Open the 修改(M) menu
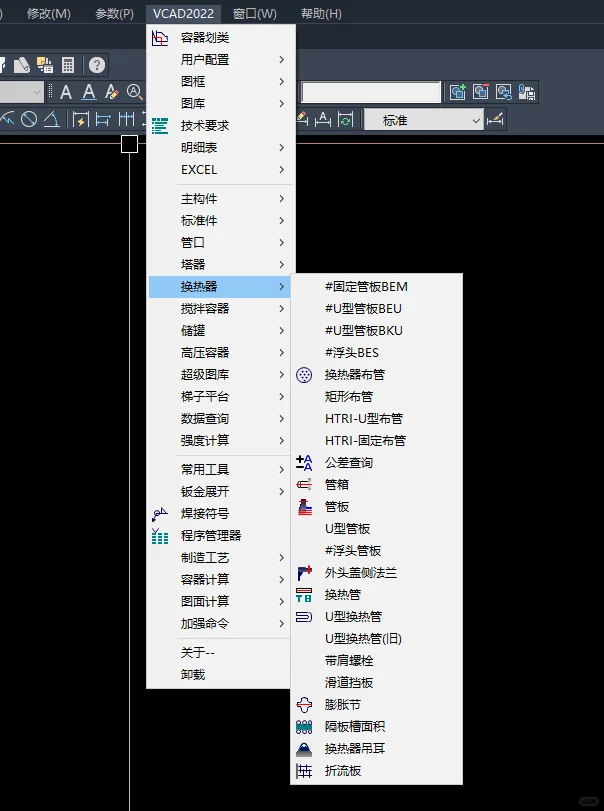The image size is (604, 811). tap(49, 13)
